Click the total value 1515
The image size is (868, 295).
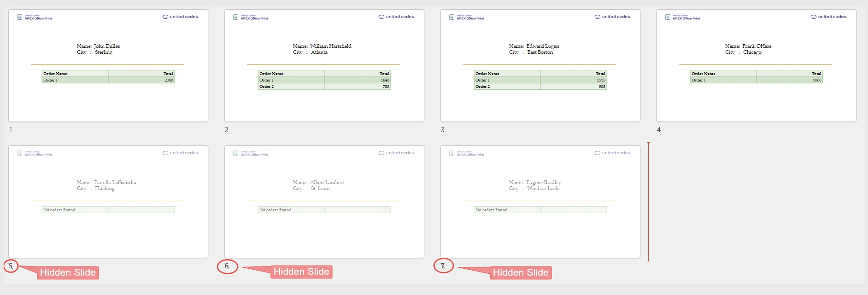coord(601,80)
